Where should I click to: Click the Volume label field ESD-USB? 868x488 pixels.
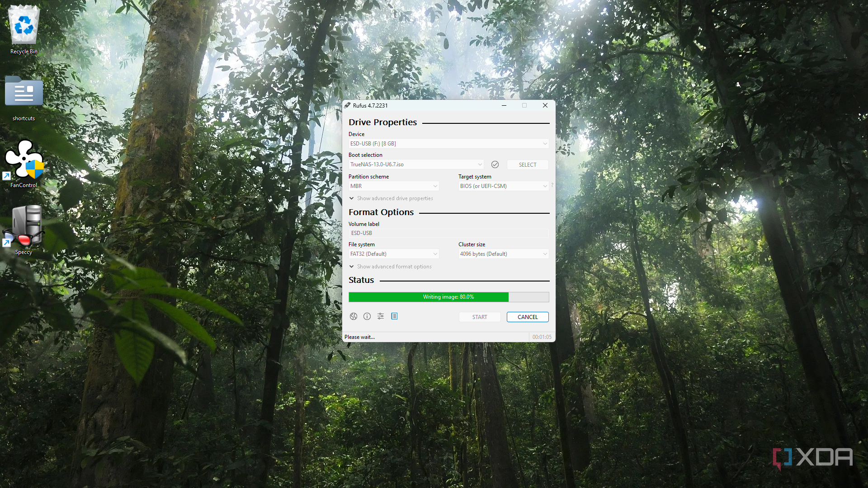448,233
